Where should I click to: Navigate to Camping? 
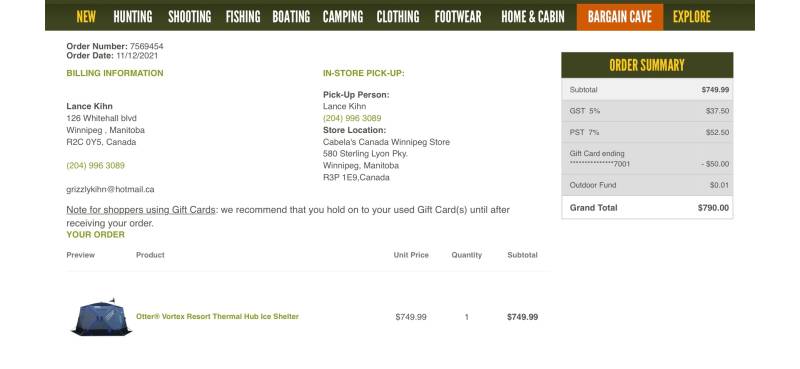click(343, 17)
